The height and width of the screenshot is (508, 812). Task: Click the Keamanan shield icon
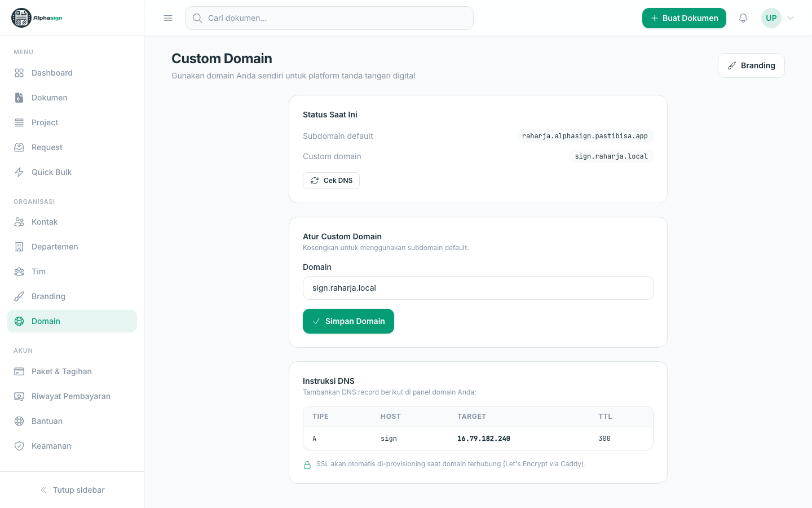pyautogui.click(x=19, y=446)
